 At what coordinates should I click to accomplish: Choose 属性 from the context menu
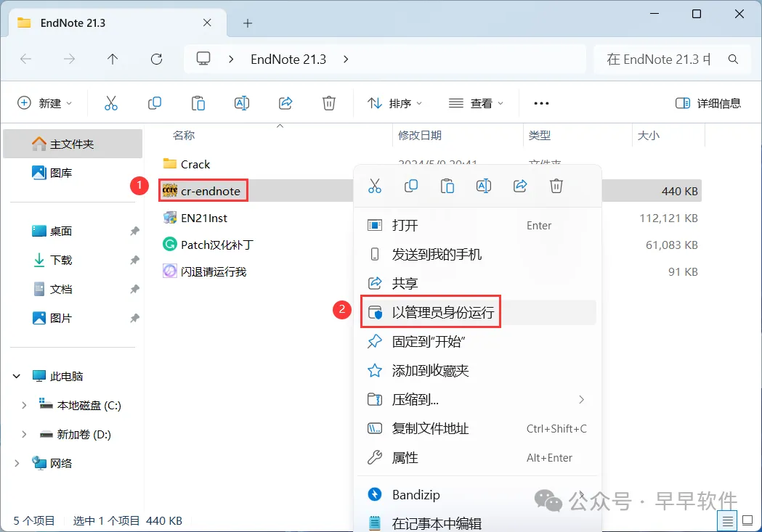click(478, 458)
